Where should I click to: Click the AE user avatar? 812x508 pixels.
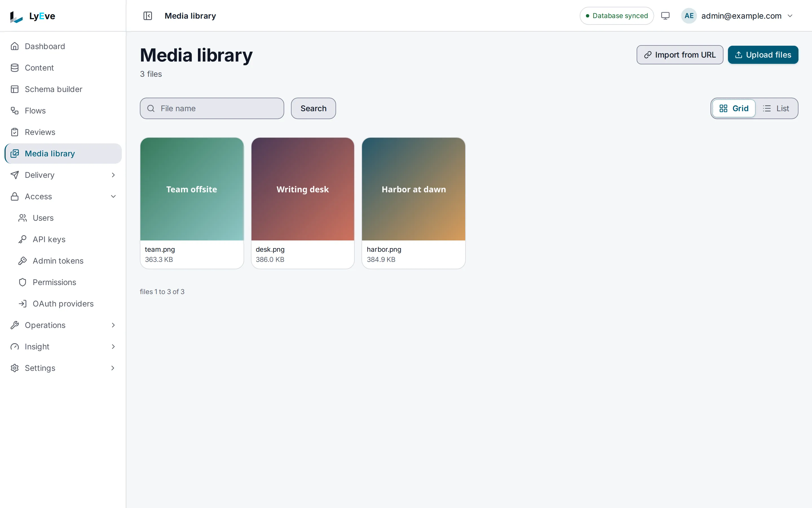tap(689, 16)
